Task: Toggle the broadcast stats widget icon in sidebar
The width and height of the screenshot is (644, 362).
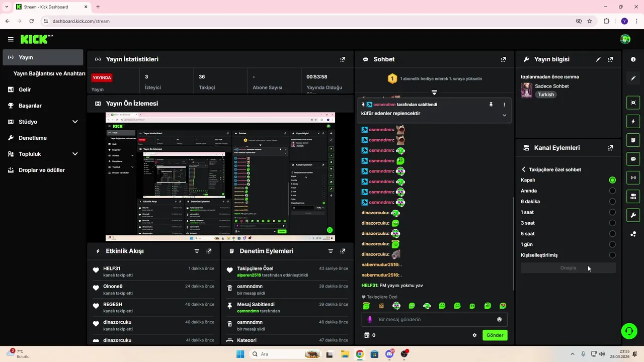Action: (x=633, y=177)
